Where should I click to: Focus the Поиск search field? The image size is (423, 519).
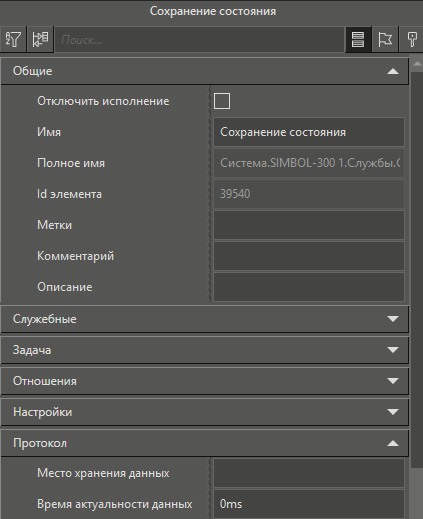click(x=199, y=40)
